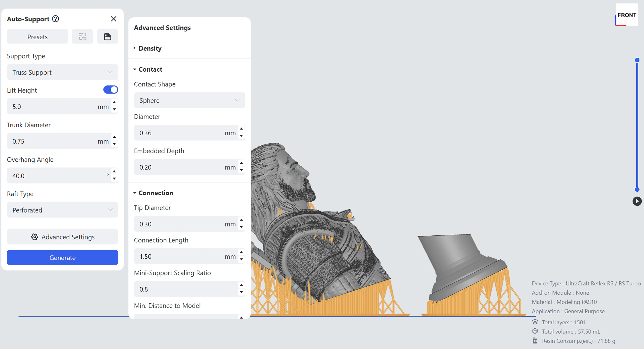
Task: Decrease Embedded Depth with the down arrow
Action: coord(241,170)
